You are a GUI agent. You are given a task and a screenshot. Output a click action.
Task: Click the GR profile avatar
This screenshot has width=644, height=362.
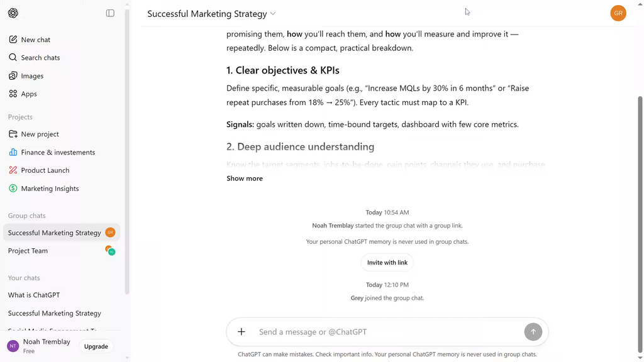[x=618, y=13]
